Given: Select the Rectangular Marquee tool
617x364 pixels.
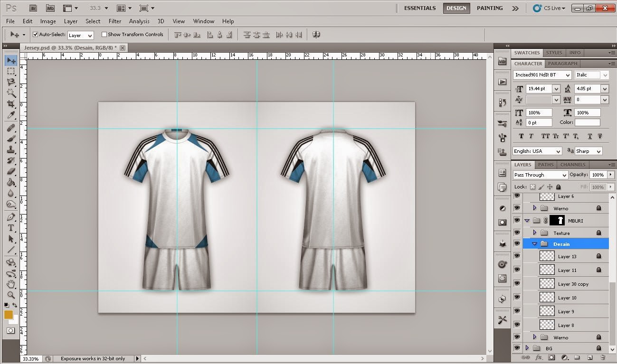Looking at the screenshot, I should click(x=11, y=71).
